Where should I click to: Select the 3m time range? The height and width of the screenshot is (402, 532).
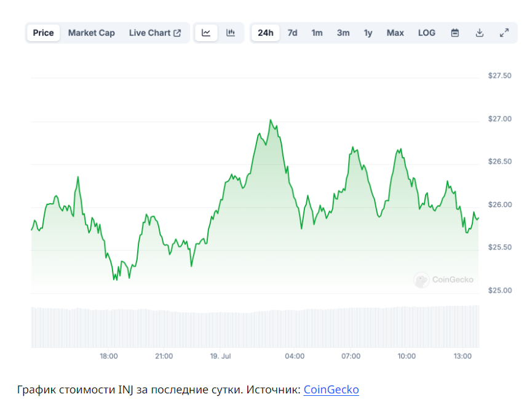pos(343,33)
